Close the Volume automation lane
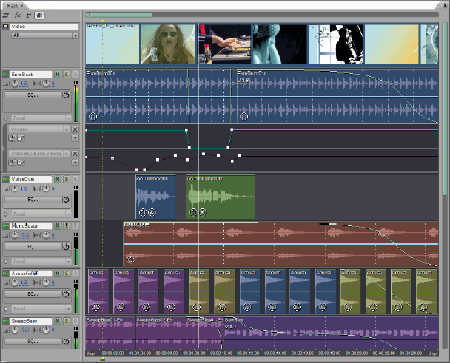The height and width of the screenshot is (363, 450). click(75, 129)
